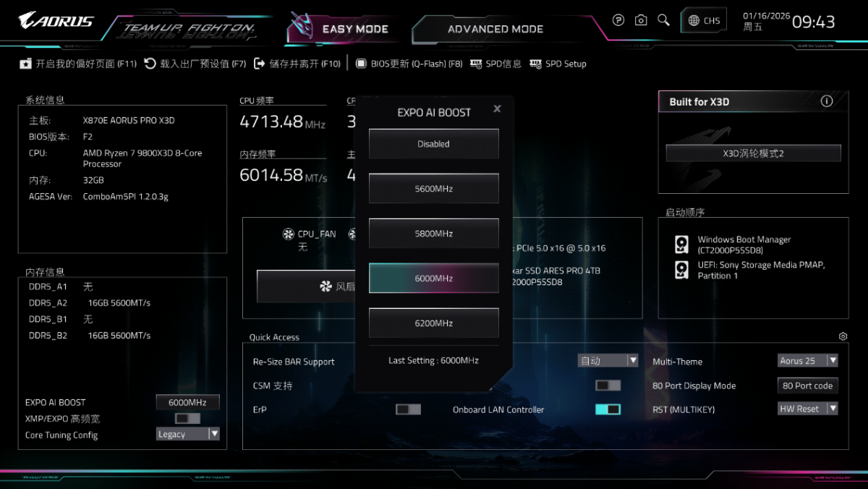The image size is (868, 489).
Task: Open BIOS update Q-Flash (F8)
Action: (409, 64)
